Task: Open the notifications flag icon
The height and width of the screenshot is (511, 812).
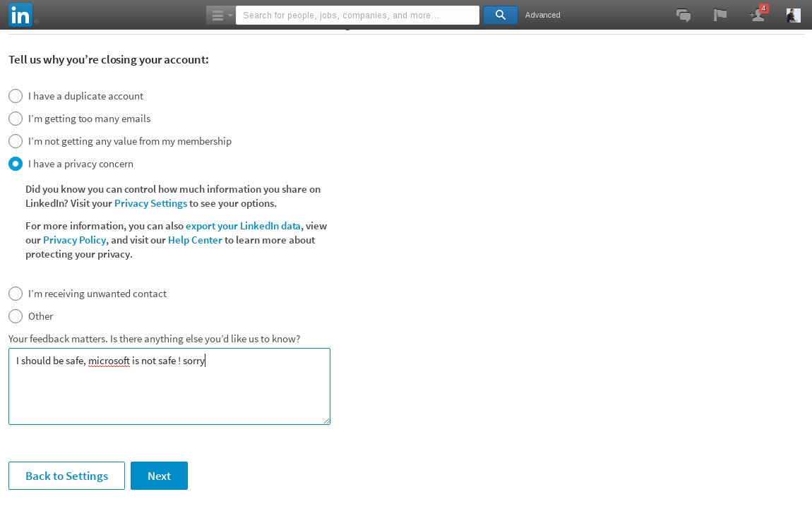Action: coord(720,15)
